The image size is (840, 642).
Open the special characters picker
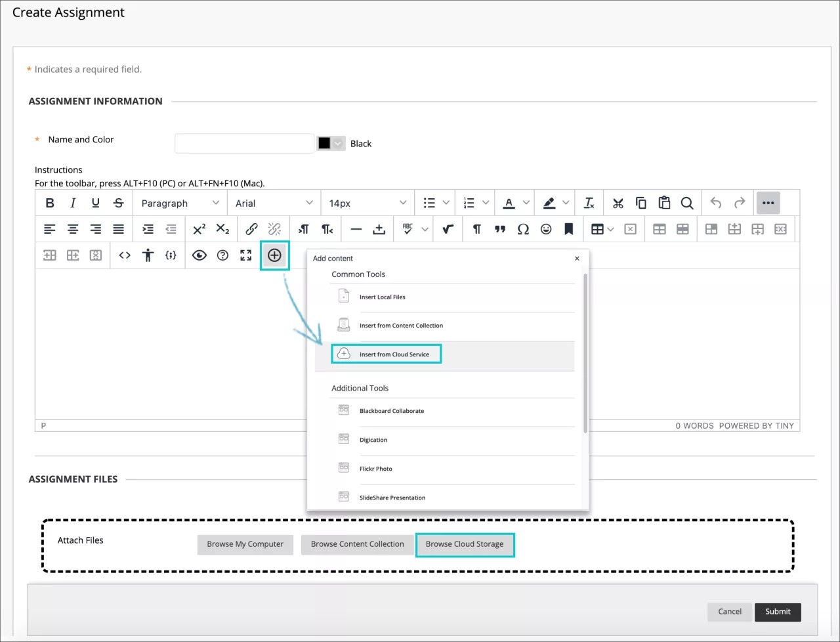coord(523,228)
